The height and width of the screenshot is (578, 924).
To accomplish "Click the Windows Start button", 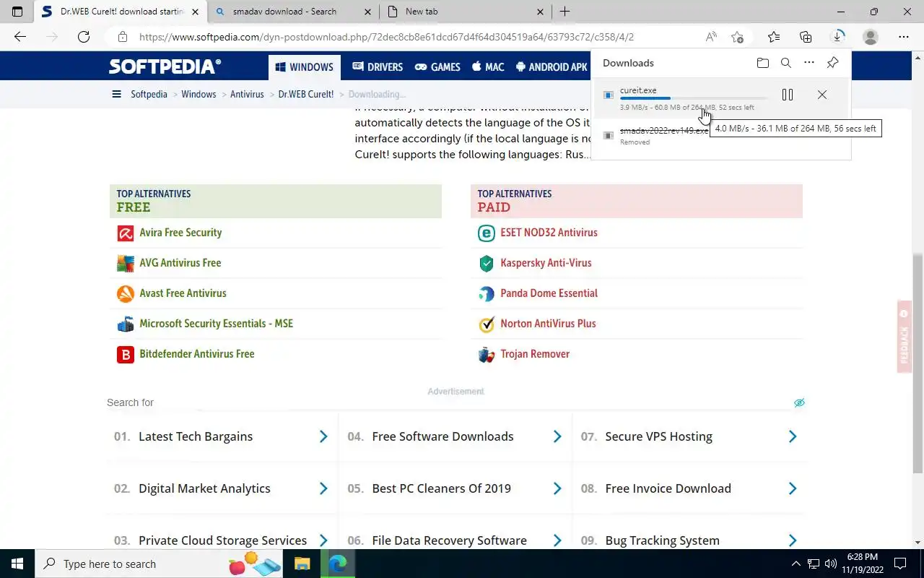I will pyautogui.click(x=17, y=564).
